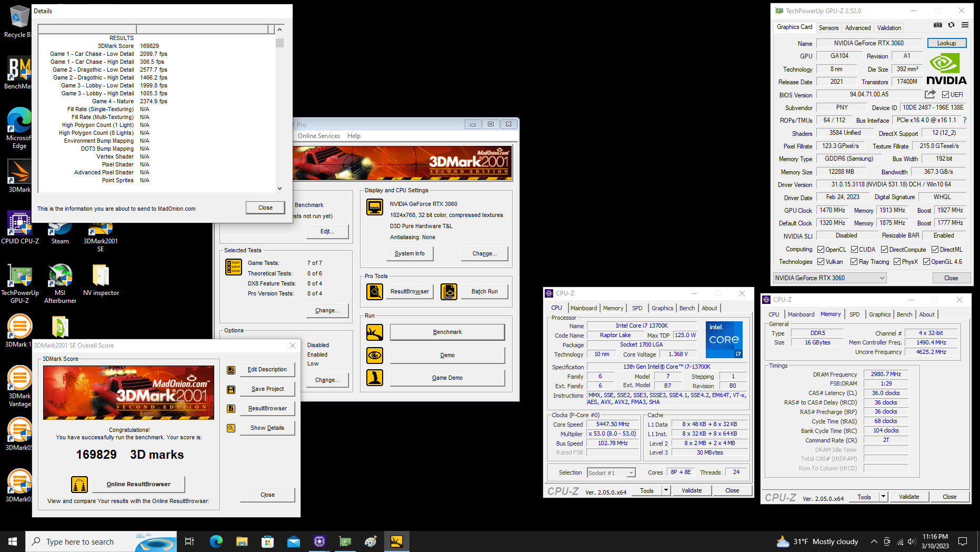Toggle the OpenCL checkbox
Viewport: 980px width, 552px height.
coord(821,250)
